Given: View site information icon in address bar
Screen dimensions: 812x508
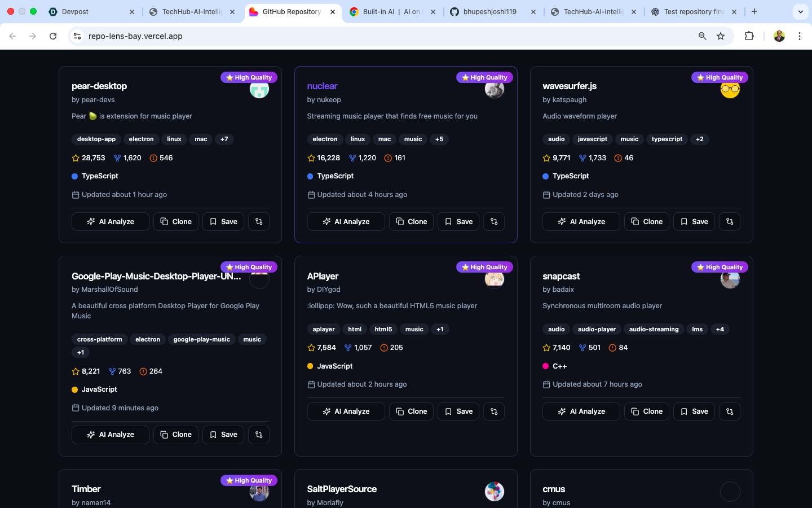Looking at the screenshot, I should [77, 36].
